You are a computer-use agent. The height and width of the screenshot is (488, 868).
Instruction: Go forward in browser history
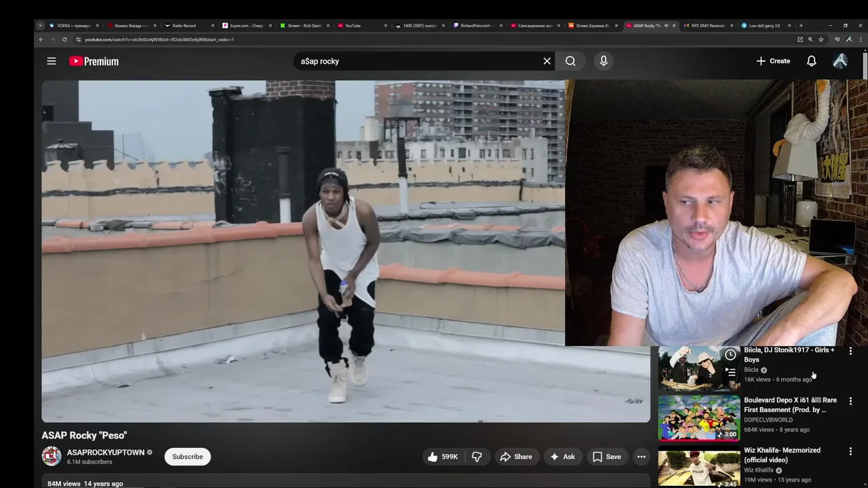[52, 39]
